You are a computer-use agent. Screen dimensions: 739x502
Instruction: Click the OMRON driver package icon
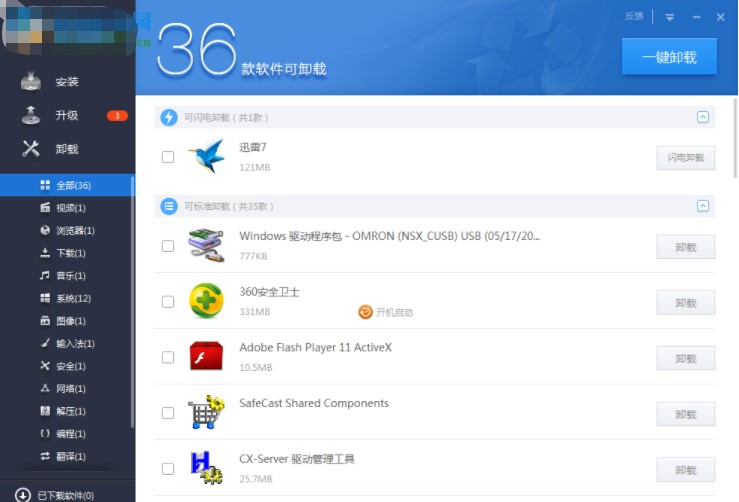pyautogui.click(x=206, y=246)
